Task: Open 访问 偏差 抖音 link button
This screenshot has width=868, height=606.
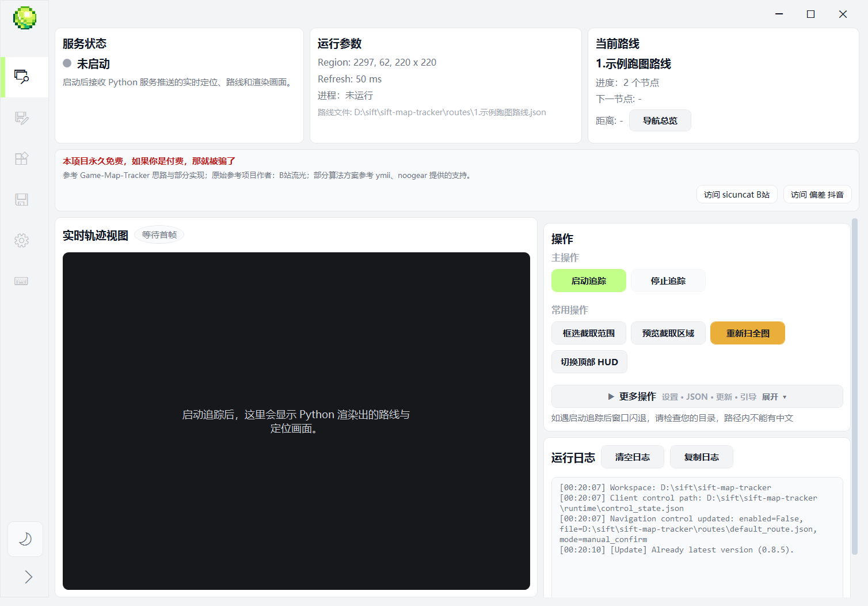Action: (x=817, y=195)
